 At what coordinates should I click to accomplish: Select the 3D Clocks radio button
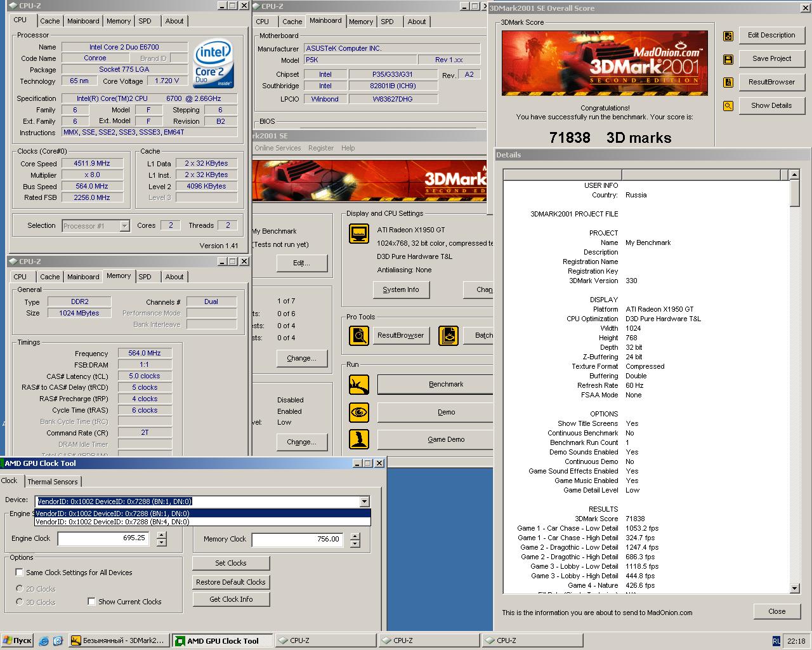20,602
